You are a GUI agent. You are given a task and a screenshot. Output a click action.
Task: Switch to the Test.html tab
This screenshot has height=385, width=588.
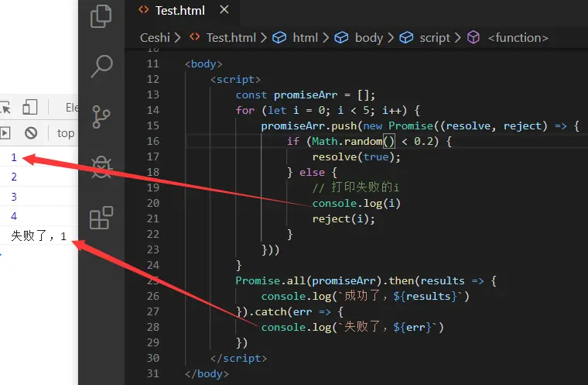tap(180, 11)
